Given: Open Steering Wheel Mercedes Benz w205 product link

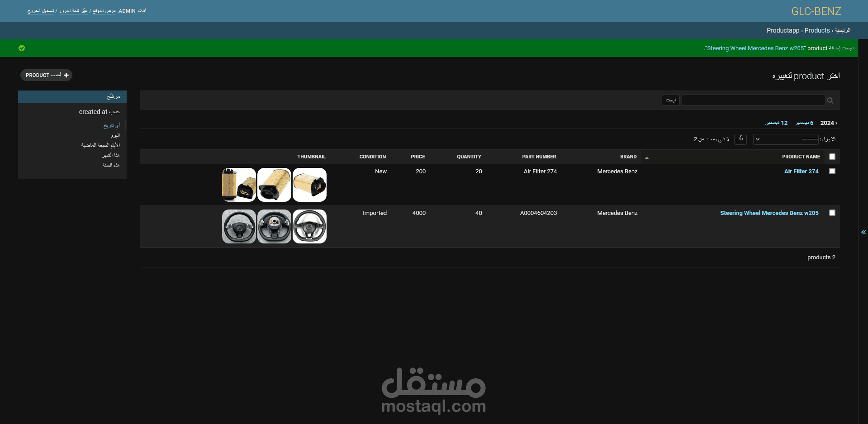Looking at the screenshot, I should pyautogui.click(x=769, y=213).
